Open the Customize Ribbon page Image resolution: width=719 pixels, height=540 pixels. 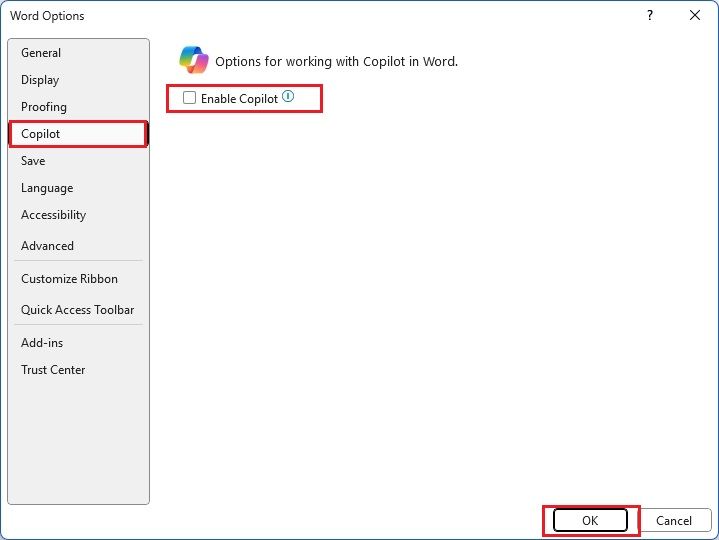69,279
